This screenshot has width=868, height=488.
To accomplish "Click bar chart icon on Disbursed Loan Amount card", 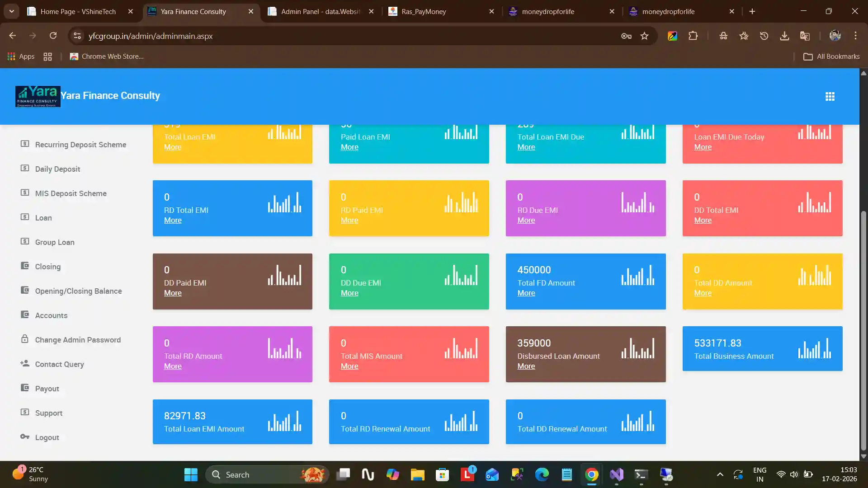I will pos(637,348).
